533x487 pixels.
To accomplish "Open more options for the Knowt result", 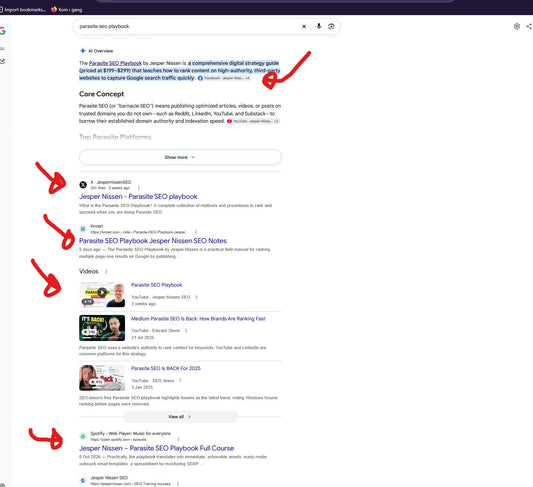I will [x=195, y=232].
